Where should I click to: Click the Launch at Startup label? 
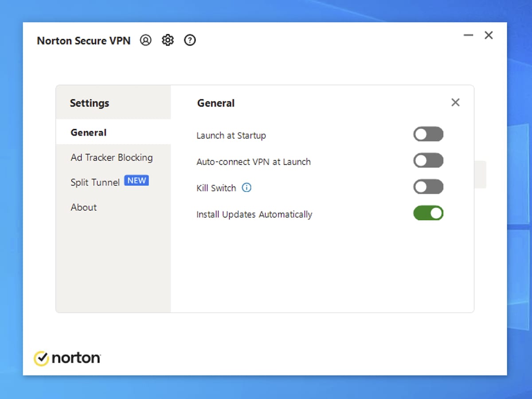pos(231,136)
